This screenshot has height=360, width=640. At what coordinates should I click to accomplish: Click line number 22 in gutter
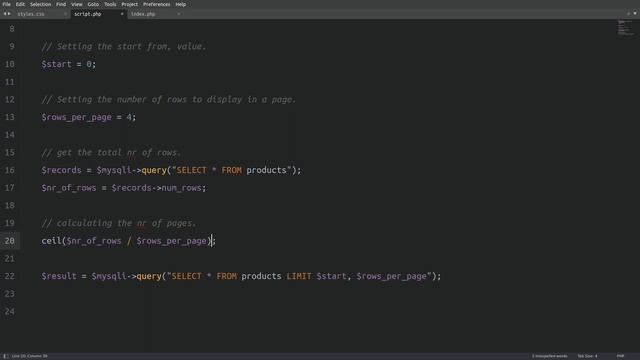[9, 276]
